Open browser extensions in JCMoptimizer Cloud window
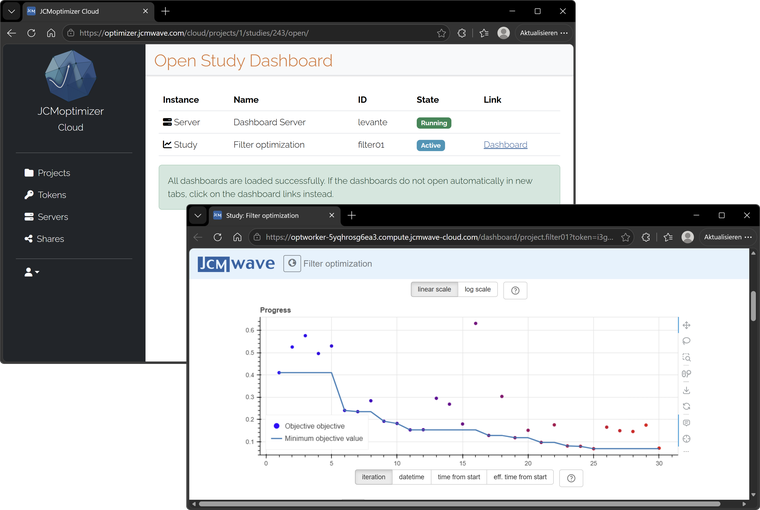The width and height of the screenshot is (760, 510). point(462,33)
